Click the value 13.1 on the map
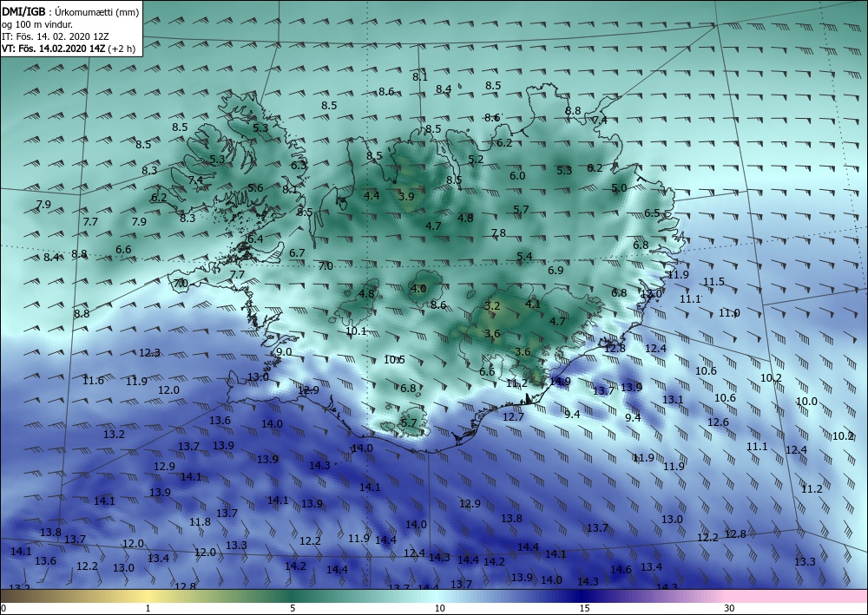868x615 pixels. [673, 399]
